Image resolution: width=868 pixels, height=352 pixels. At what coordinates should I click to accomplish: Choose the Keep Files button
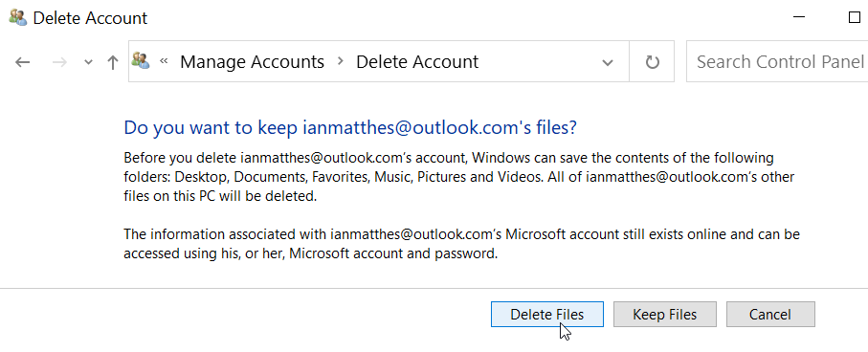665,315
